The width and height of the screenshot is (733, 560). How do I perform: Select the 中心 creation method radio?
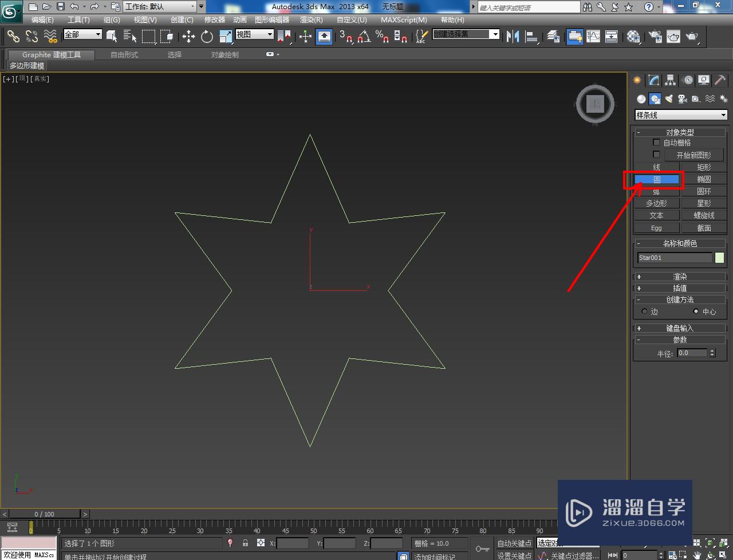click(x=696, y=311)
